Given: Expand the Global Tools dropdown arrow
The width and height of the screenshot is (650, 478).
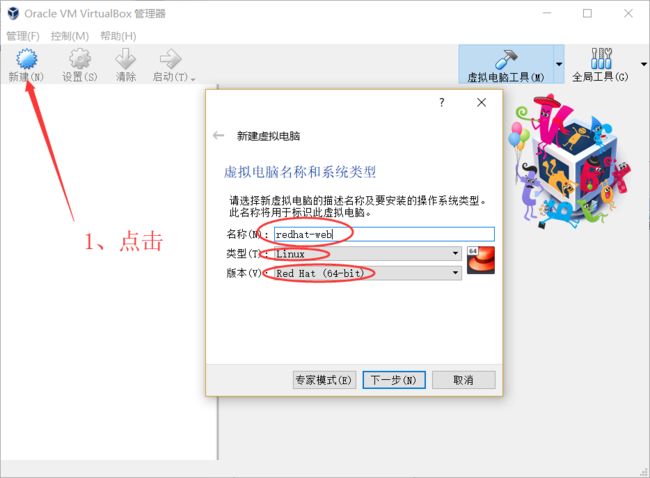Looking at the screenshot, I should click(x=643, y=64).
